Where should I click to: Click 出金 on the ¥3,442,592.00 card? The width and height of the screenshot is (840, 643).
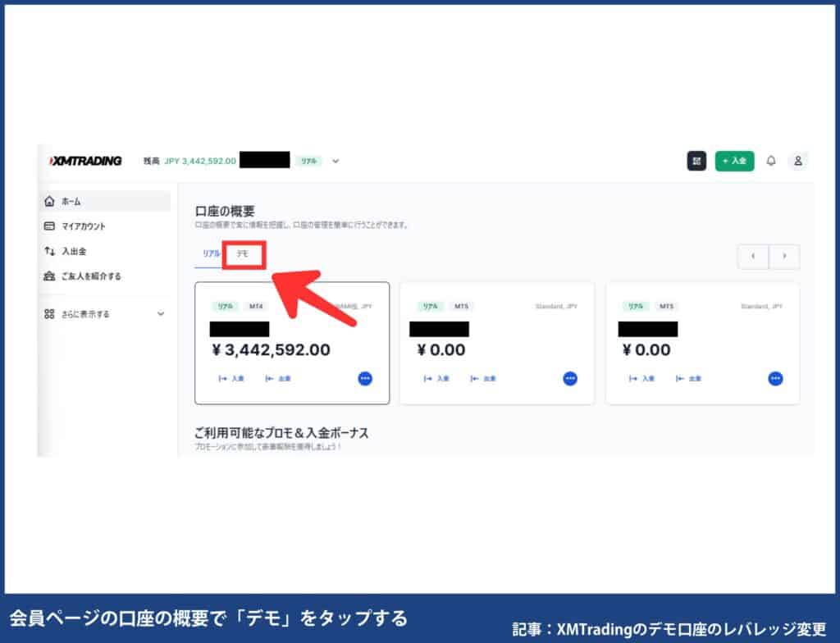(277, 378)
